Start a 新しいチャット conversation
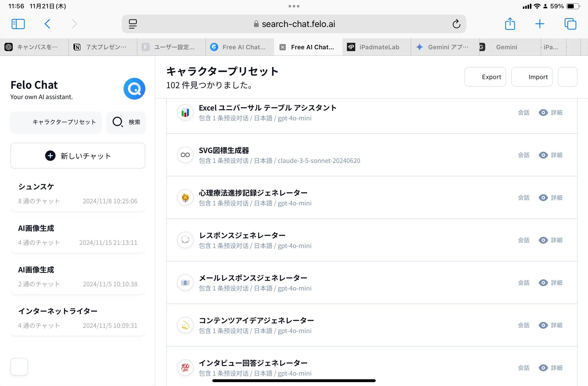 78,156
